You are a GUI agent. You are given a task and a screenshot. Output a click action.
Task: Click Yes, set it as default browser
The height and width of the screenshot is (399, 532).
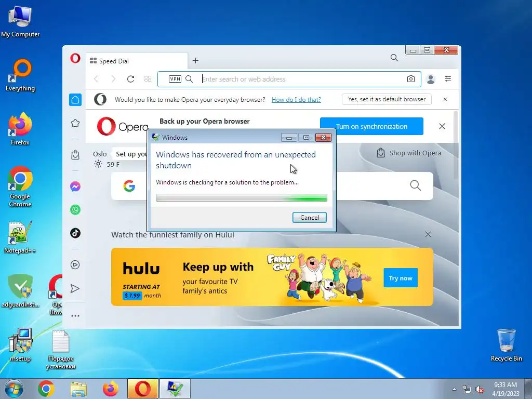point(387,99)
